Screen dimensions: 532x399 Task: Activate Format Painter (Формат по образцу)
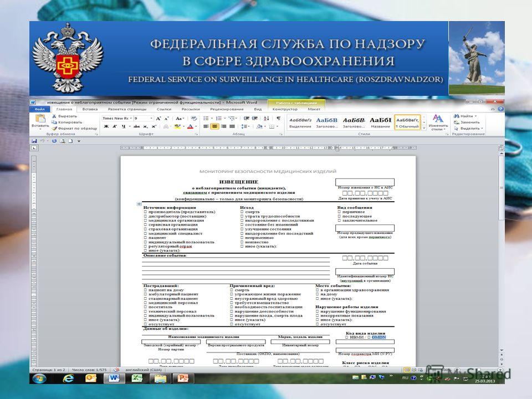tap(74, 128)
